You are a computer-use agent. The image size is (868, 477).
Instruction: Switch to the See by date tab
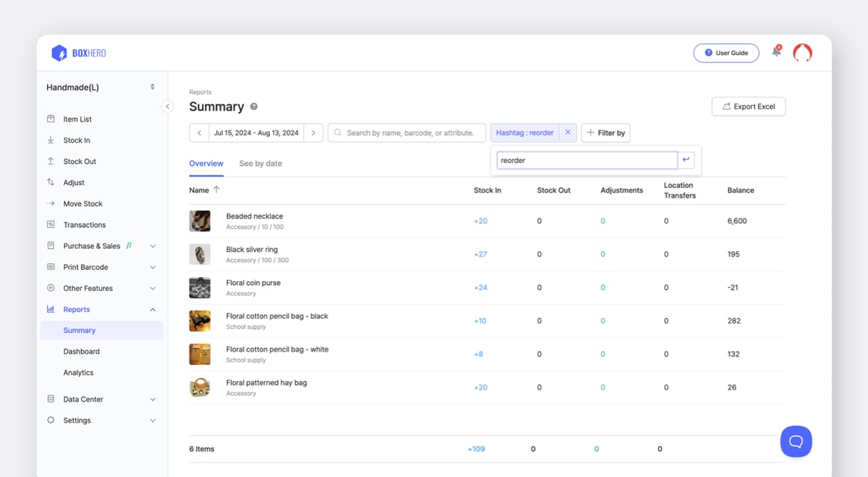(260, 163)
